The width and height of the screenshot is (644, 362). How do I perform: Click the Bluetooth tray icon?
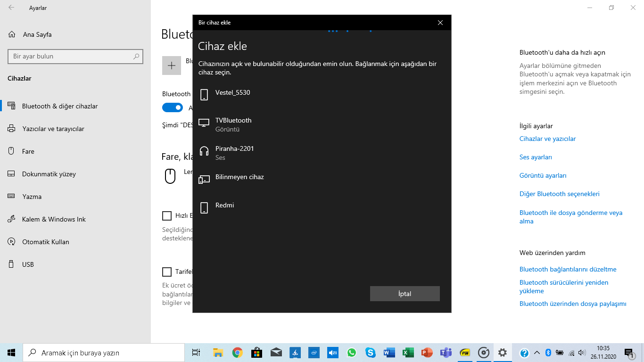coord(548,353)
